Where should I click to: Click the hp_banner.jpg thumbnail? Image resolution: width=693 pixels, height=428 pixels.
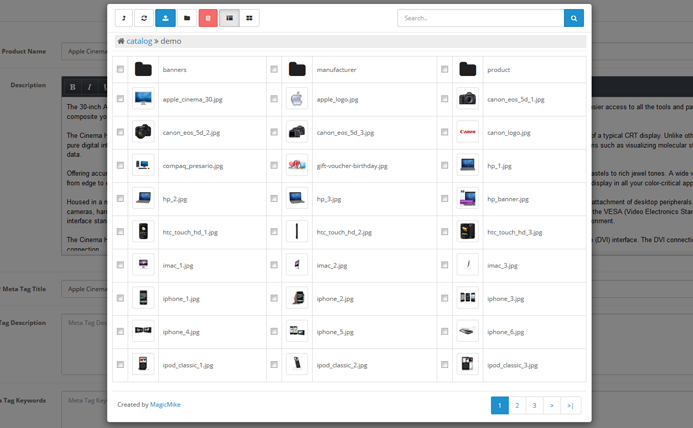pyautogui.click(x=468, y=198)
